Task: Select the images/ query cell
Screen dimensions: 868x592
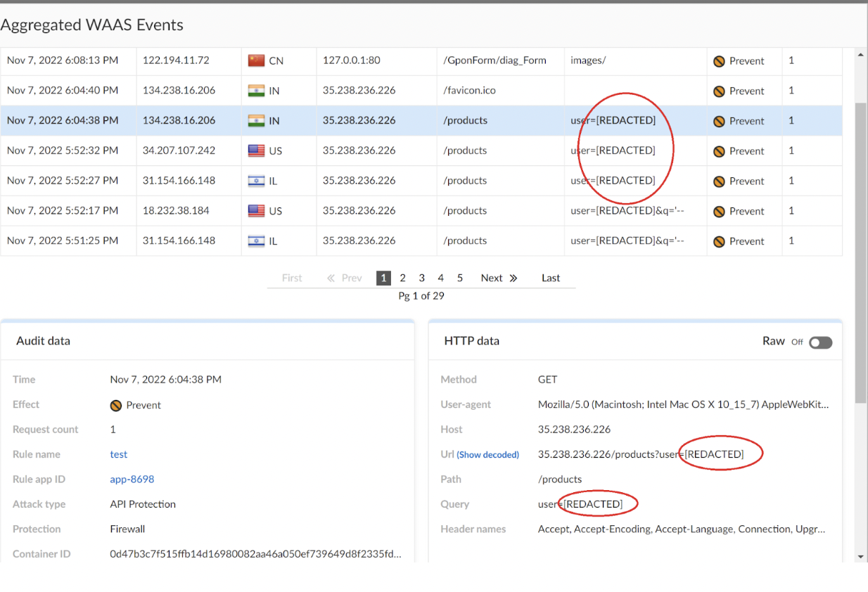Action: point(588,60)
